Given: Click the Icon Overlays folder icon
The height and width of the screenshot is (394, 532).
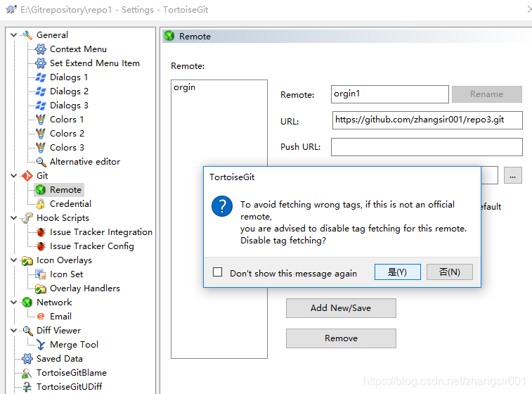Looking at the screenshot, I should [27, 260].
